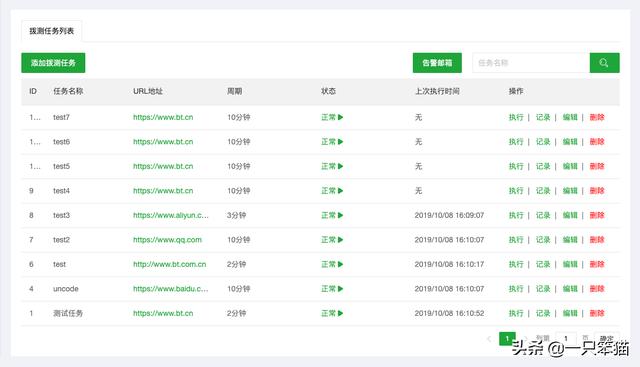This screenshot has height=367, width=640.
Task: Click the status play icon for test2
Action: (x=340, y=240)
